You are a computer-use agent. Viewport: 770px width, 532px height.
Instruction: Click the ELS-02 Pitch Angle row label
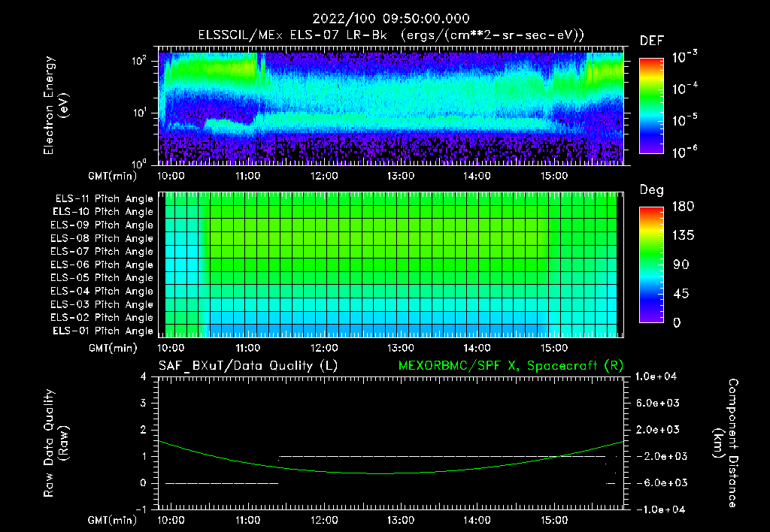click(102, 318)
